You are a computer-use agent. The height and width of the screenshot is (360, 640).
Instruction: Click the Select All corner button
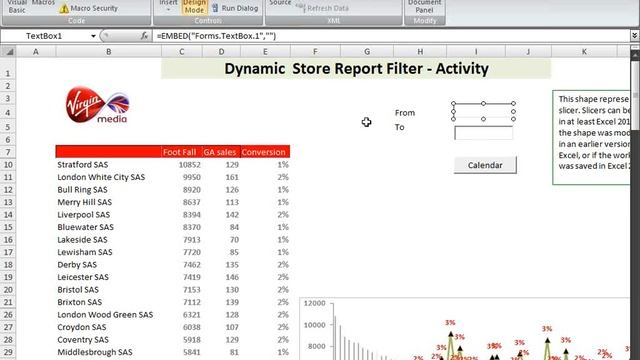pos(8,51)
